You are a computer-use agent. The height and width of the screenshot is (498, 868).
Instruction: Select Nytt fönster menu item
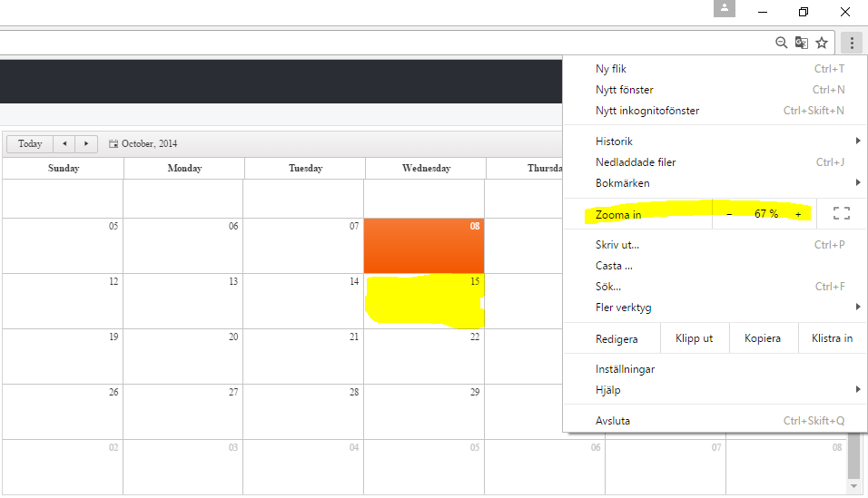click(x=715, y=90)
